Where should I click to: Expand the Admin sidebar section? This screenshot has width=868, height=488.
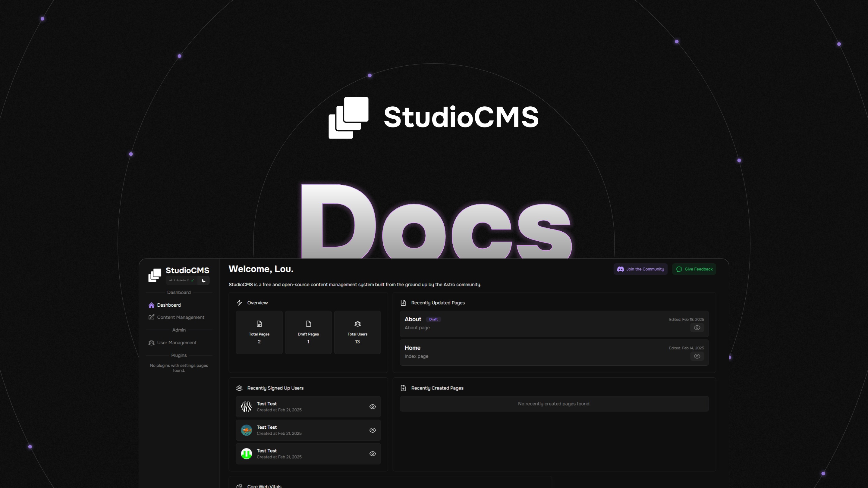pyautogui.click(x=179, y=330)
